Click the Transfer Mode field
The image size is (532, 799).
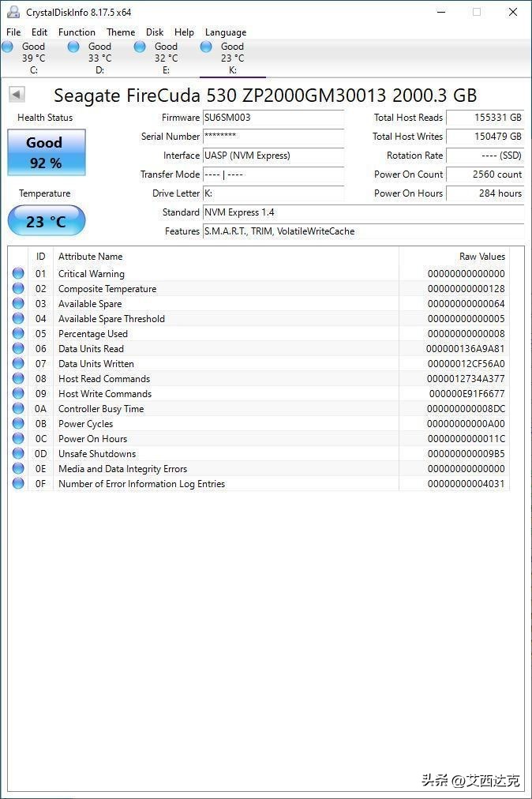pos(273,174)
